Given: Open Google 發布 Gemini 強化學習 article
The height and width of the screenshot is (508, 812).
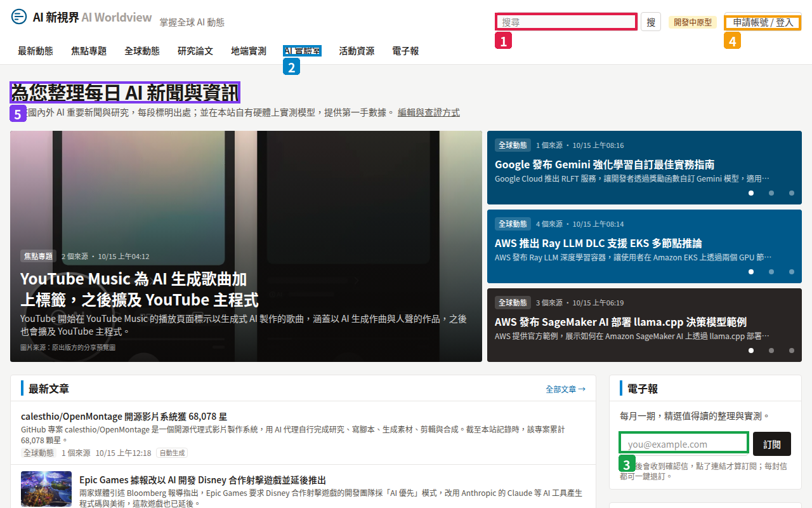Looking at the screenshot, I should (605, 164).
